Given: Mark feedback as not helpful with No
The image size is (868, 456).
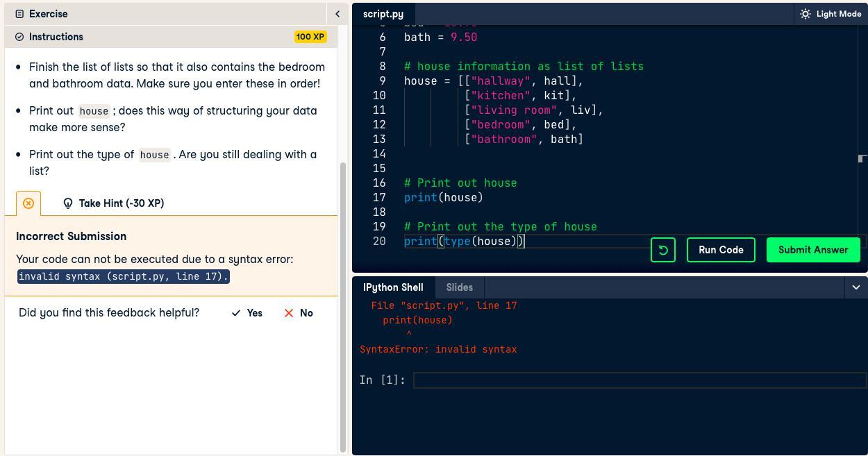Looking at the screenshot, I should (x=299, y=313).
